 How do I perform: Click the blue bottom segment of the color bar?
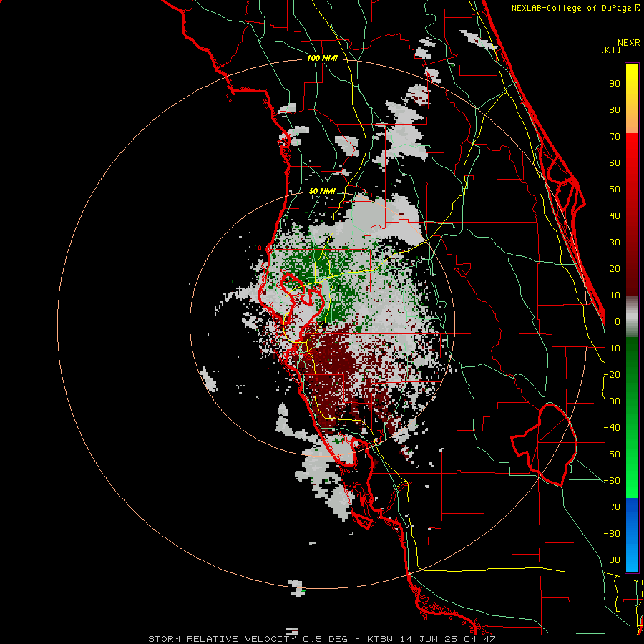click(632, 535)
